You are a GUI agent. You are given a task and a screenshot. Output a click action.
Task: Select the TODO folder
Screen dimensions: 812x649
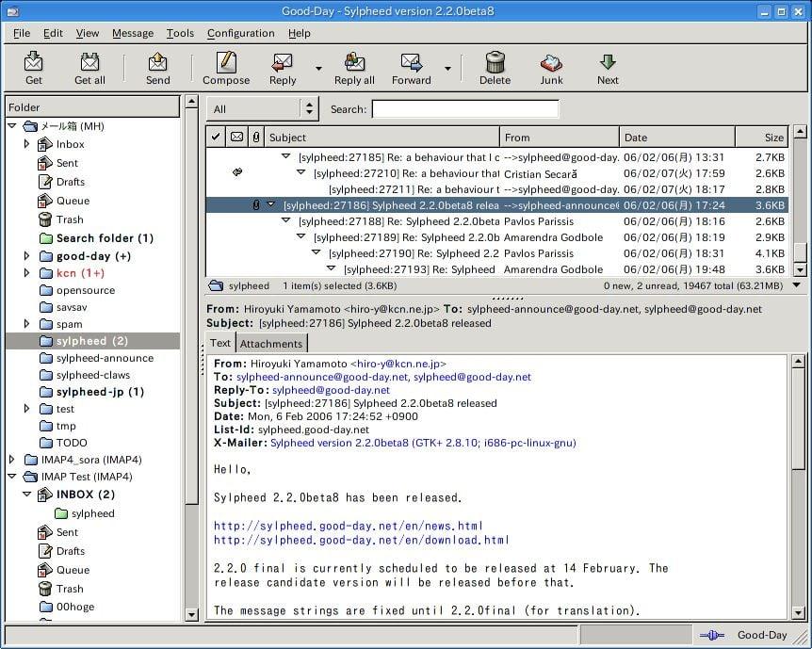tap(72, 443)
